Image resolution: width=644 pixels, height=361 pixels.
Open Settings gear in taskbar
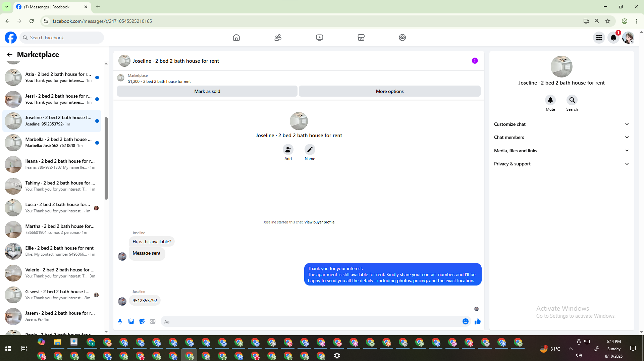point(337,356)
